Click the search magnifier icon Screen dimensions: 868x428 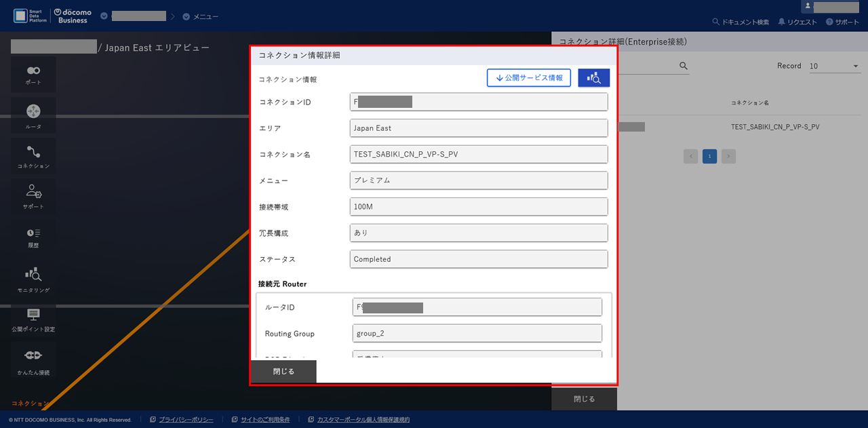[683, 65]
